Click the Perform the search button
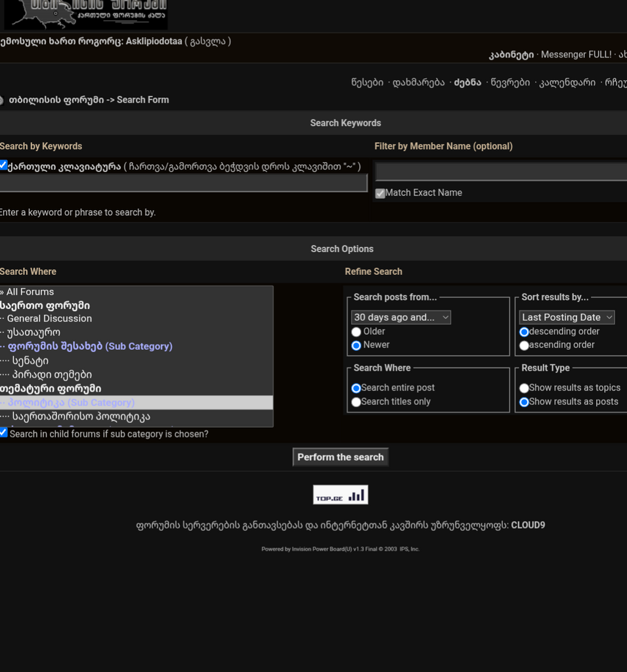The height and width of the screenshot is (672, 627). coord(340,457)
